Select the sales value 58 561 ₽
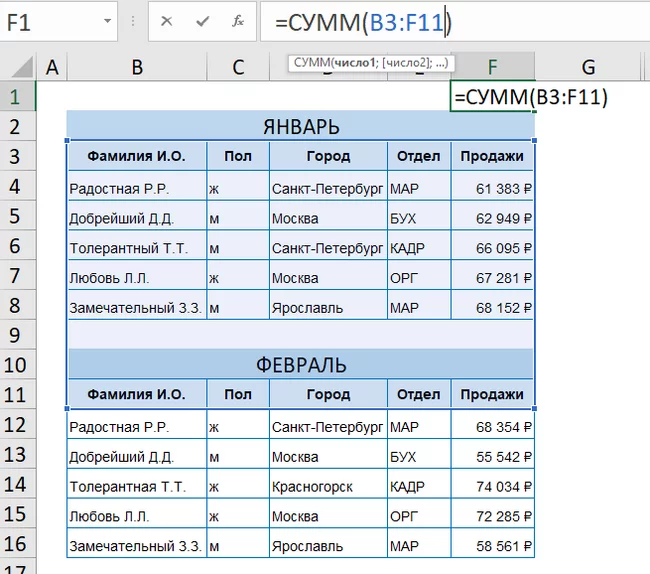 [492, 544]
